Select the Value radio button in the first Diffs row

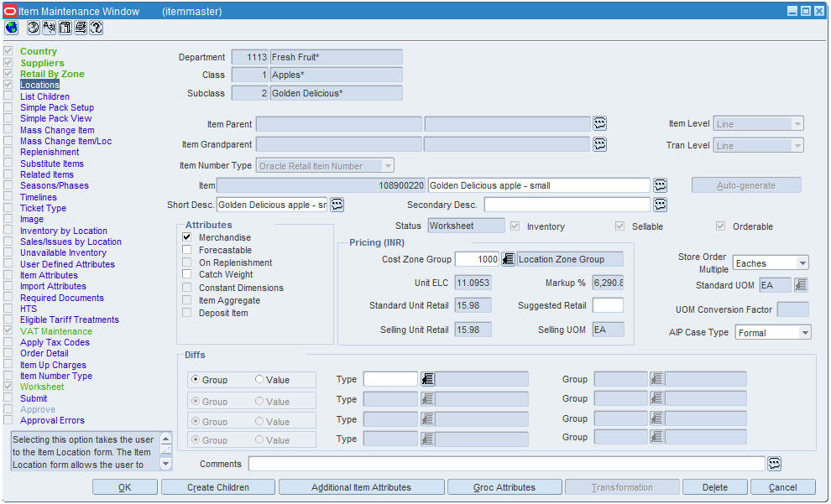click(x=259, y=380)
